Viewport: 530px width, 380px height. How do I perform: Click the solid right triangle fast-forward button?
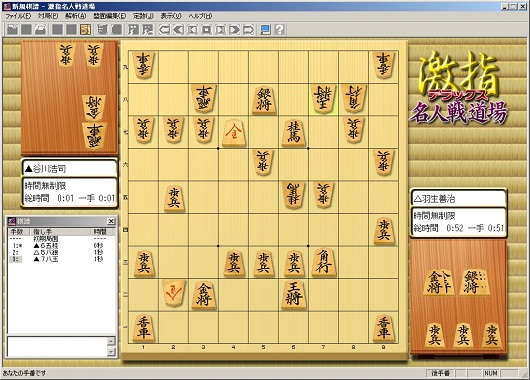point(234,30)
